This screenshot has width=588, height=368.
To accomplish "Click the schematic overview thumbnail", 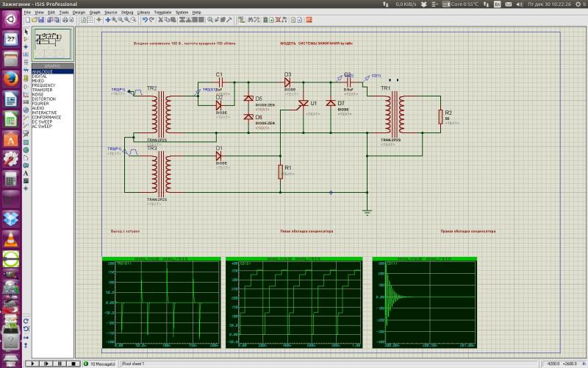I will [52, 43].
